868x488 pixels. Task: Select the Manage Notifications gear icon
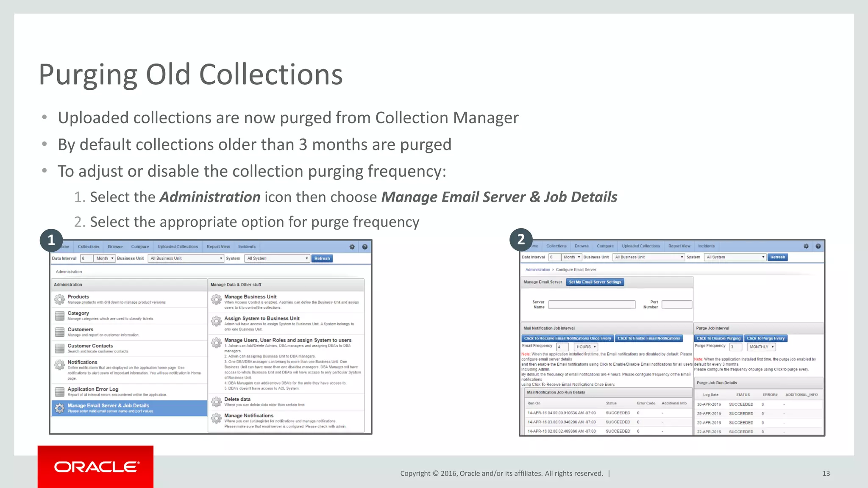[x=217, y=418]
